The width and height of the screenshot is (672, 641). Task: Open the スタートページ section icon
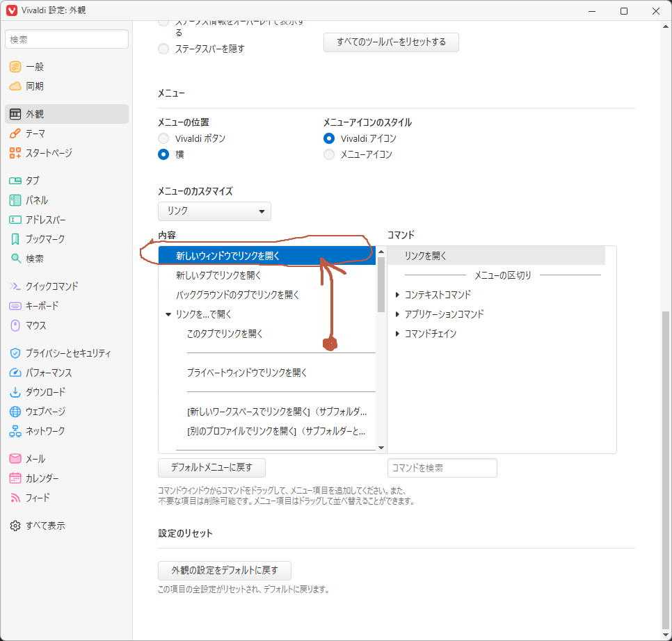tap(15, 153)
